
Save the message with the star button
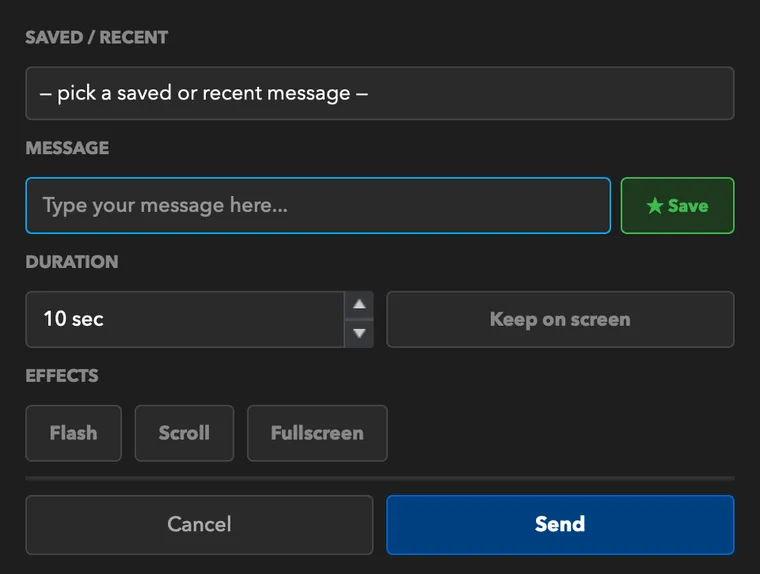(x=677, y=206)
